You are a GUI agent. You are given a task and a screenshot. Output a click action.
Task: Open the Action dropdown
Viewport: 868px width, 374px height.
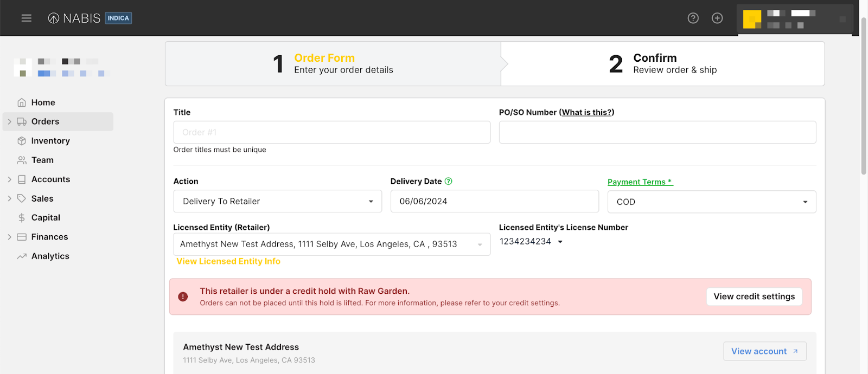277,201
